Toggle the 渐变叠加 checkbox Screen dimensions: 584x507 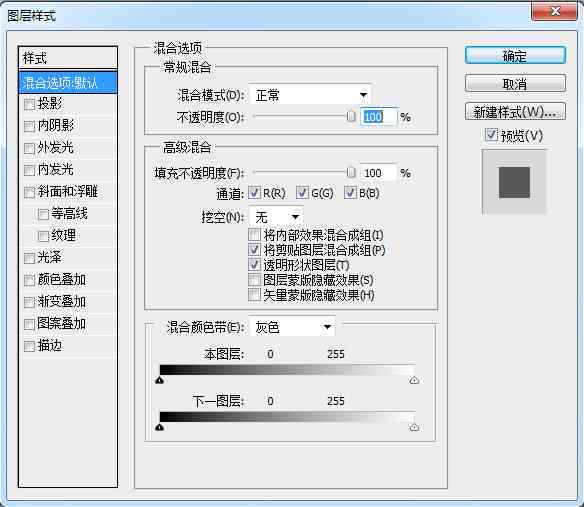point(29,302)
